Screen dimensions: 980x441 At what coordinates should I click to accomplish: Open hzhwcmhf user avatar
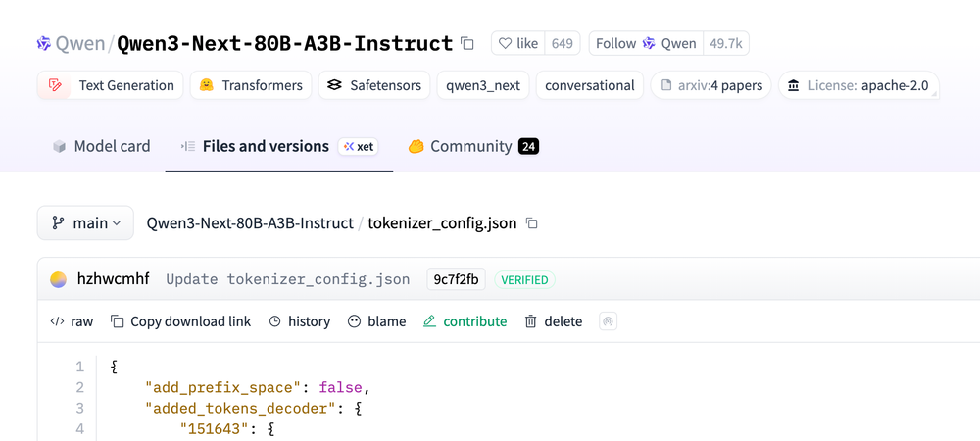point(59,279)
